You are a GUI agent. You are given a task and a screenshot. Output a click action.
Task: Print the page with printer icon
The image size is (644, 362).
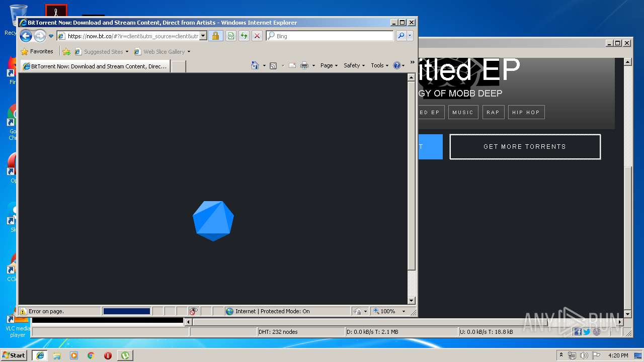(304, 65)
